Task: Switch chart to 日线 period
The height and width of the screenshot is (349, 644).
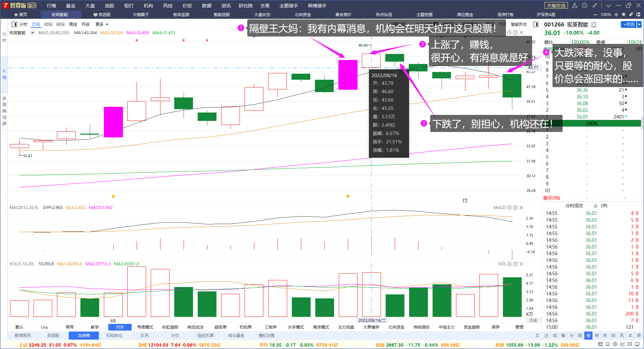Action: click(36, 24)
